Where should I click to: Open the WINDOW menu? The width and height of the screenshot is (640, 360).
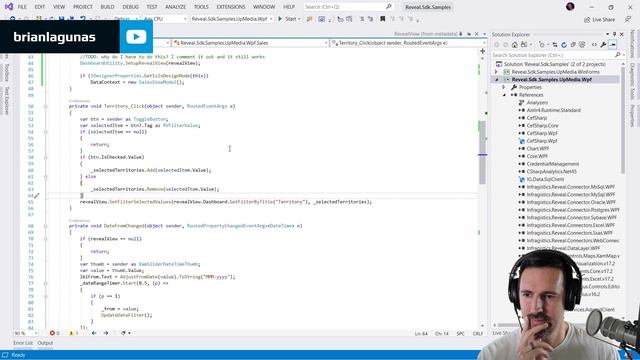click(264, 7)
